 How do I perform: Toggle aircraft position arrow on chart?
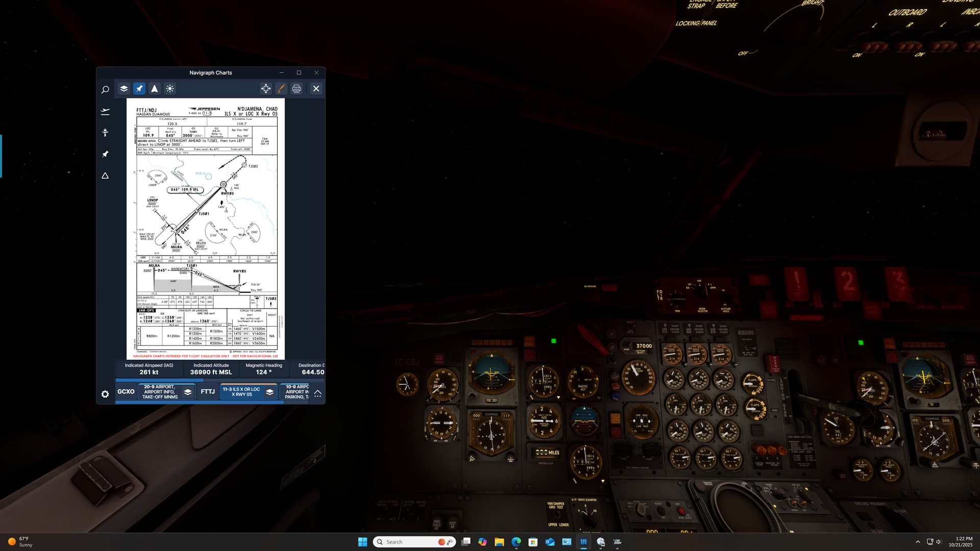[155, 88]
